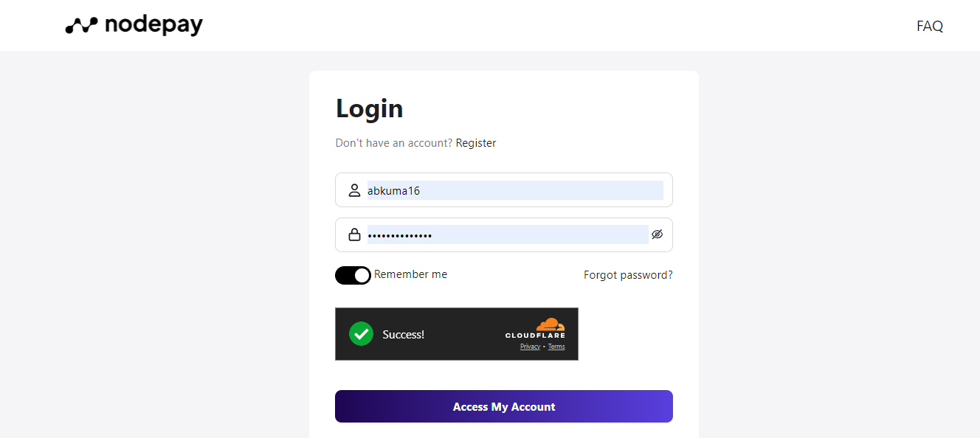
Task: Click Forgot password link
Action: (x=628, y=274)
